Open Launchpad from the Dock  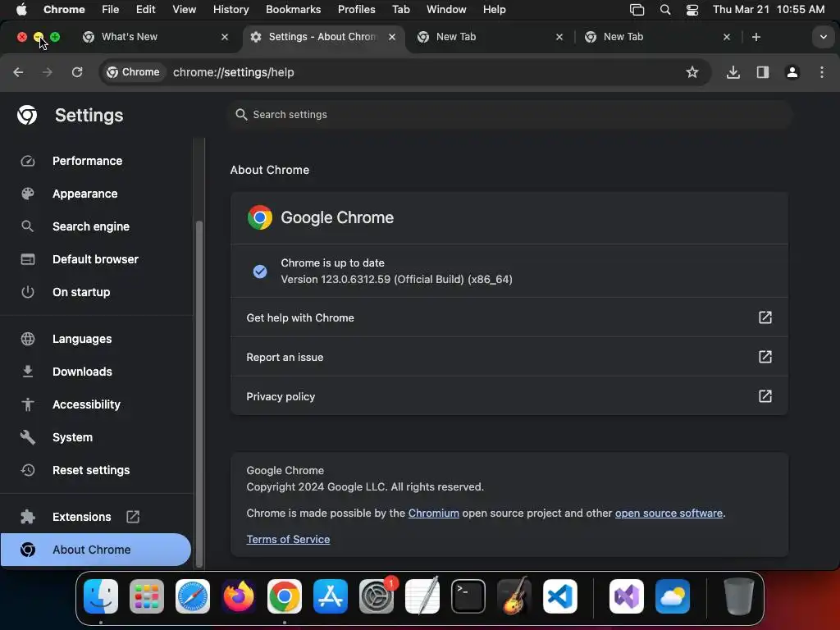pyautogui.click(x=147, y=596)
